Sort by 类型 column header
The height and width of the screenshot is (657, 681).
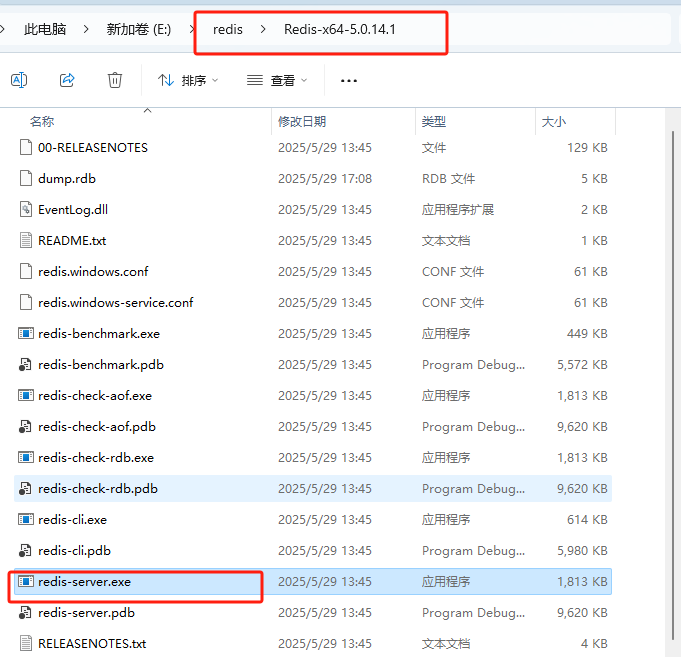pyautogui.click(x=434, y=121)
